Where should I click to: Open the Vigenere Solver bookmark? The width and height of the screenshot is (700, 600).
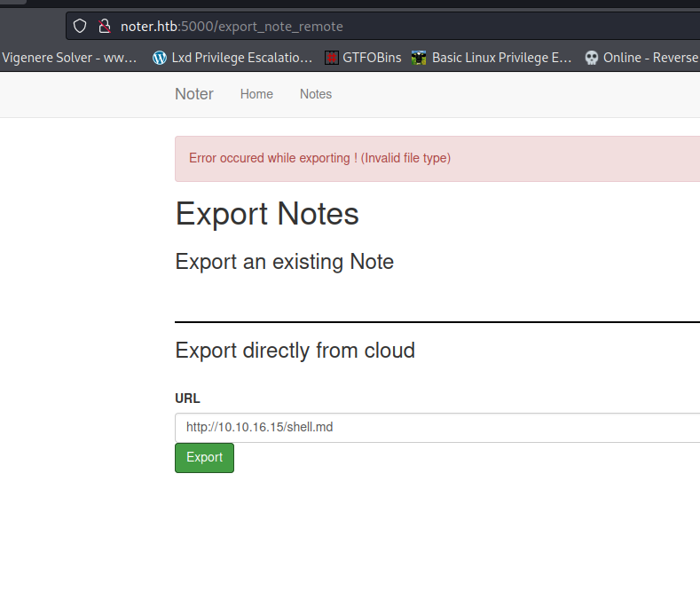[69, 58]
